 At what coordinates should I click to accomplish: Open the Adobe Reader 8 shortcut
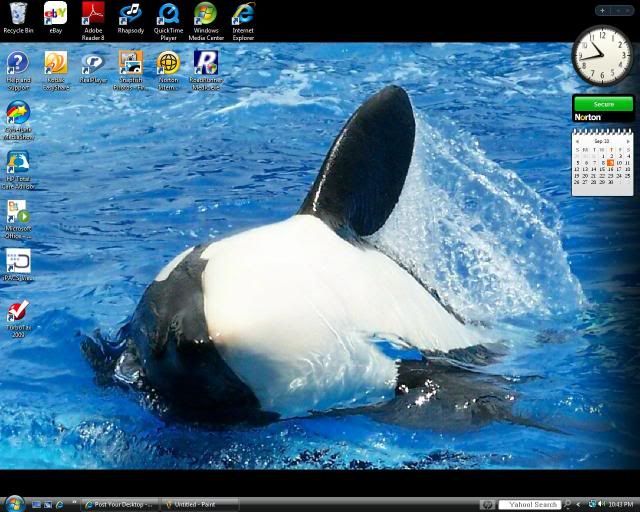93,21
